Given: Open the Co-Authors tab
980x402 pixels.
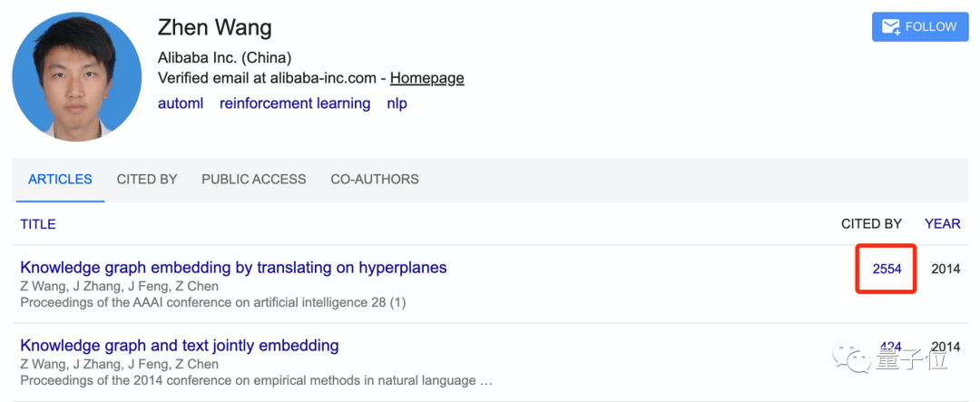Looking at the screenshot, I should [x=375, y=180].
